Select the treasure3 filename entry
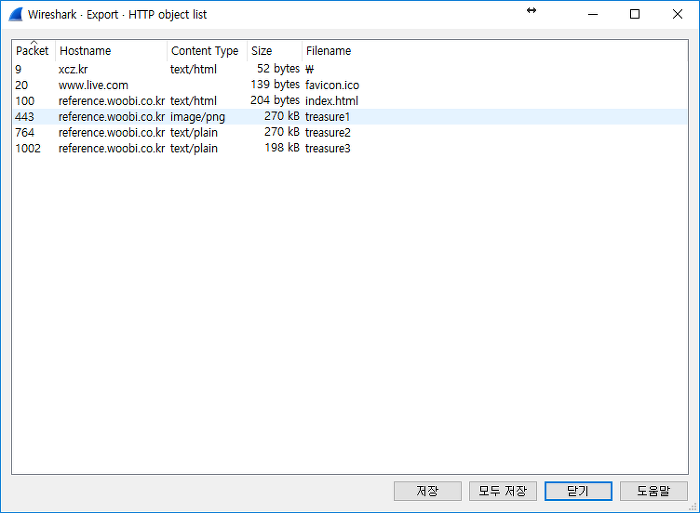Viewport: 700px width, 513px height. [328, 148]
